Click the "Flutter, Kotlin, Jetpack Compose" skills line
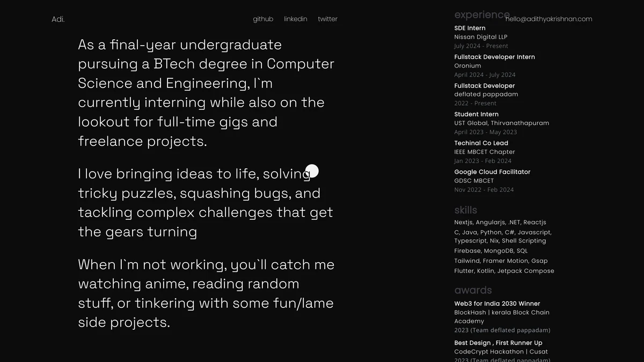This screenshot has width=644, height=362. (504, 271)
